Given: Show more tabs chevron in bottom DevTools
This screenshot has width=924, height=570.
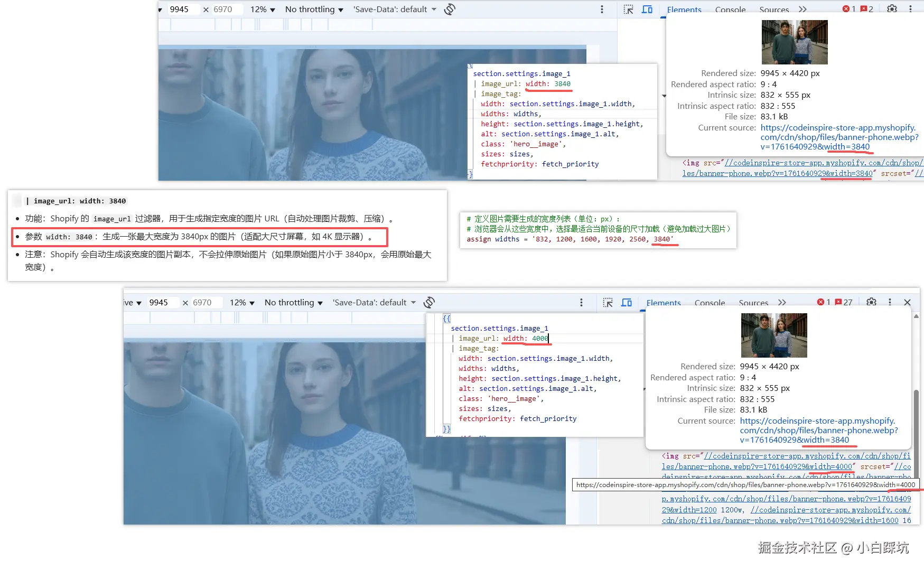Looking at the screenshot, I should click(x=782, y=302).
